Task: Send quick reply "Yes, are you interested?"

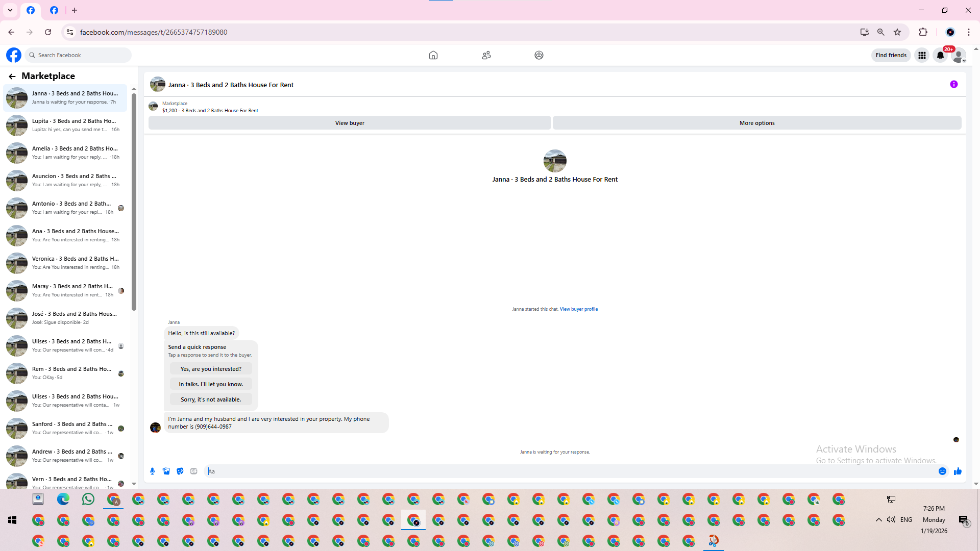Action: click(211, 369)
